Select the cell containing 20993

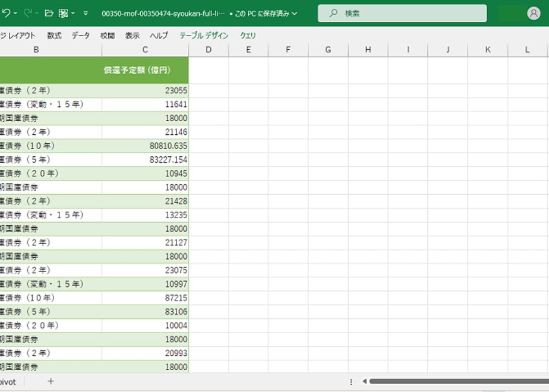pyautogui.click(x=146, y=353)
